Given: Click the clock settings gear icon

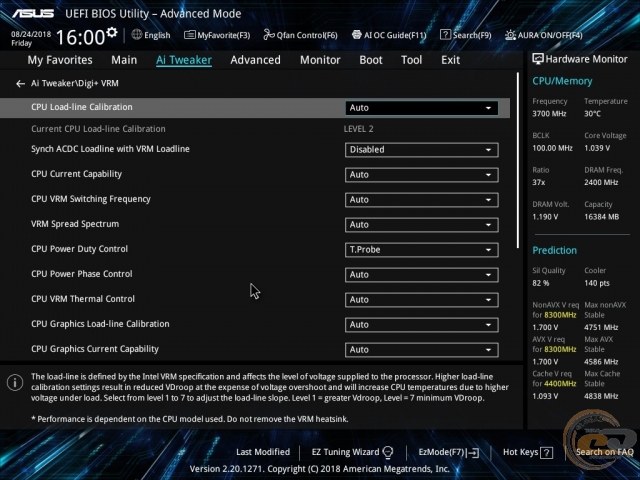Looking at the screenshot, I should (111, 32).
